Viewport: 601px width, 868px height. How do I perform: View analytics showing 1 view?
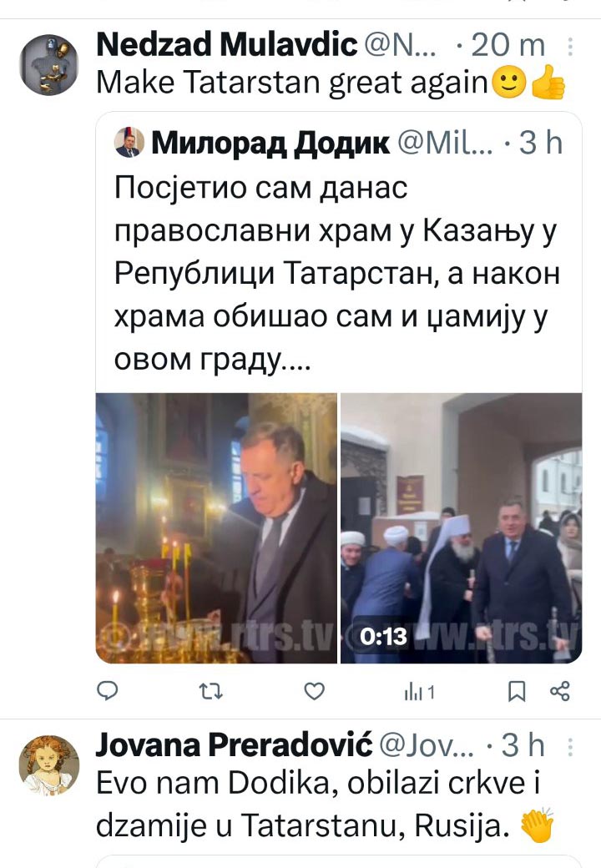420,691
